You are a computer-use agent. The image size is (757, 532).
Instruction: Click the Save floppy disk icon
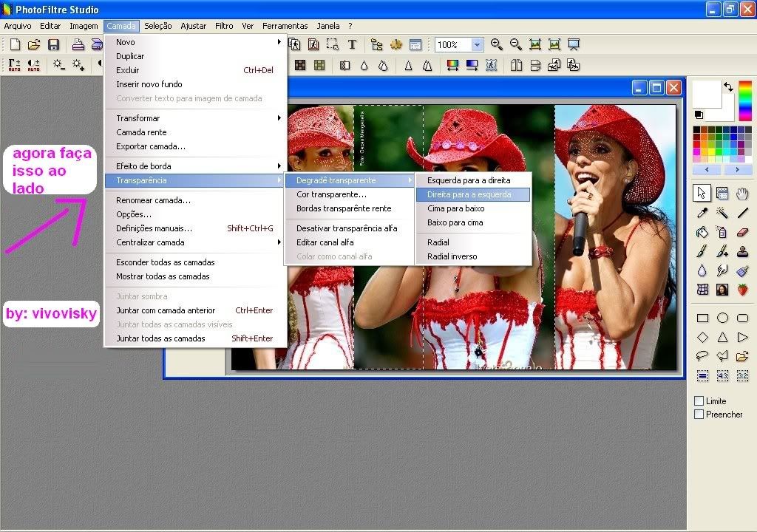point(53,45)
